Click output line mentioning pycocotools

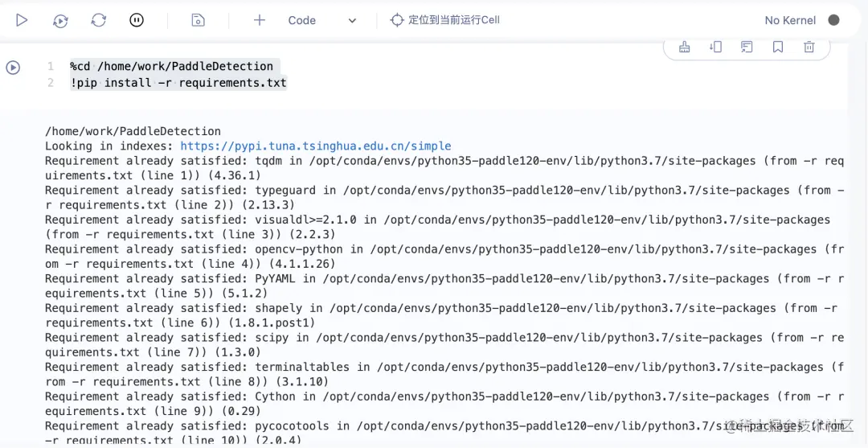[x=444, y=433]
